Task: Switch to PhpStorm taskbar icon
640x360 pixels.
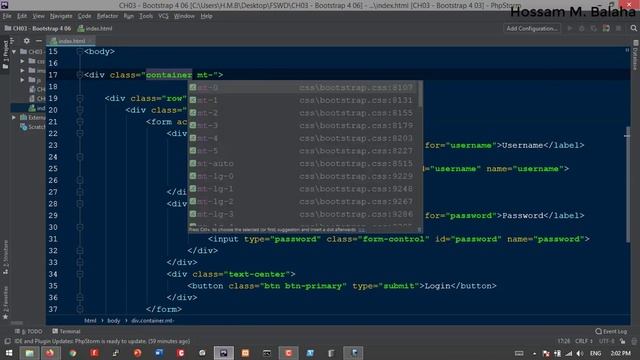Action: pyautogui.click(x=224, y=353)
